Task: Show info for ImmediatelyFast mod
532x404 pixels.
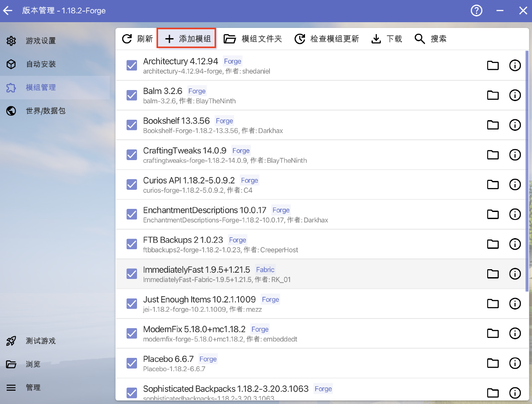Action: pos(515,274)
